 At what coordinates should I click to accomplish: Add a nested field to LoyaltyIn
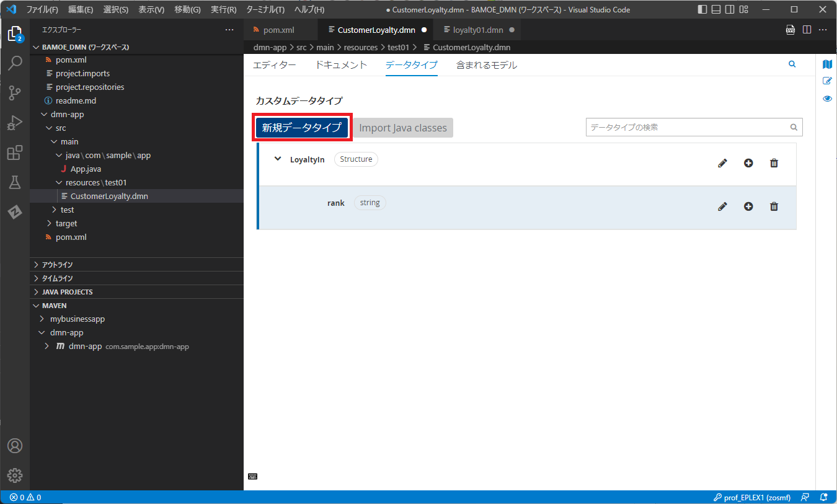(x=748, y=163)
